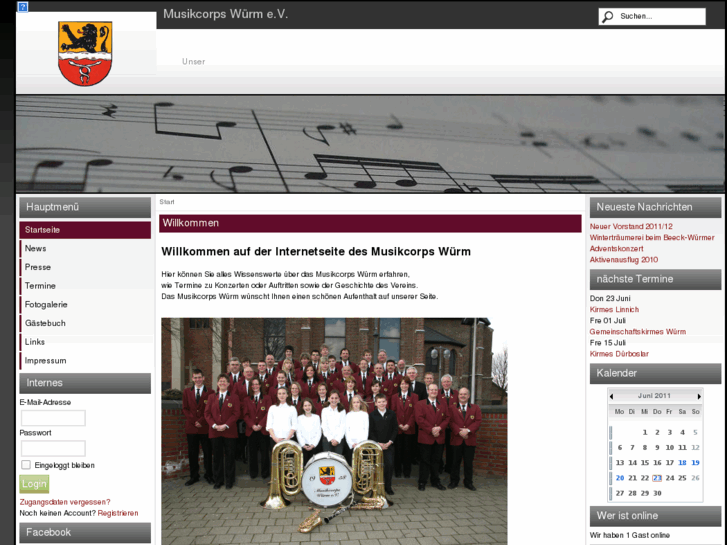Click the Fre 15 Juli date text
The width and height of the screenshot is (727, 545).
click(x=607, y=343)
